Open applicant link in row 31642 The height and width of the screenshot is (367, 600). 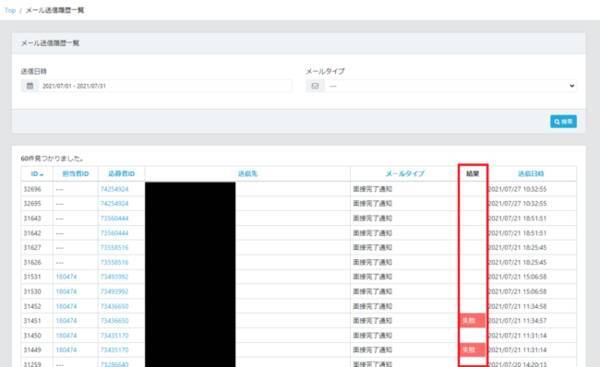[114, 233]
